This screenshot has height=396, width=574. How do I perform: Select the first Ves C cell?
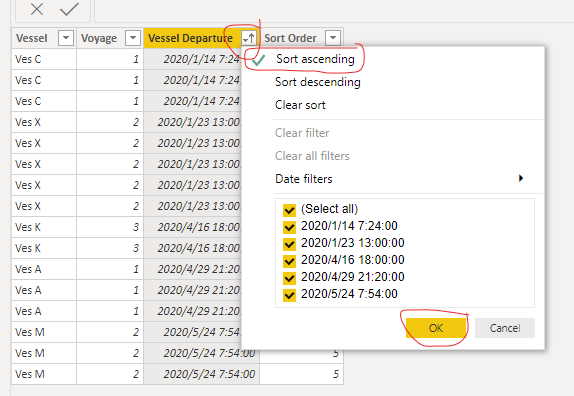[x=44, y=59]
